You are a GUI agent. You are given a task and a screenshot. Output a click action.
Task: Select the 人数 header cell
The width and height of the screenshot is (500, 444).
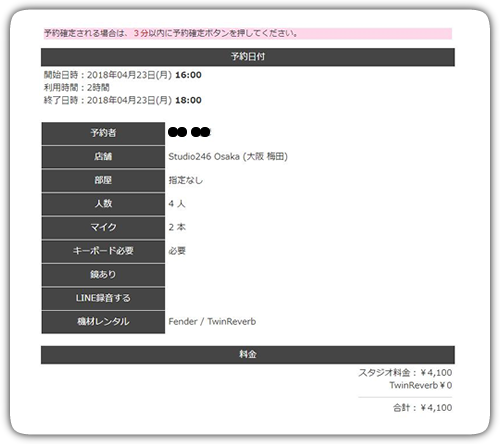tap(103, 204)
